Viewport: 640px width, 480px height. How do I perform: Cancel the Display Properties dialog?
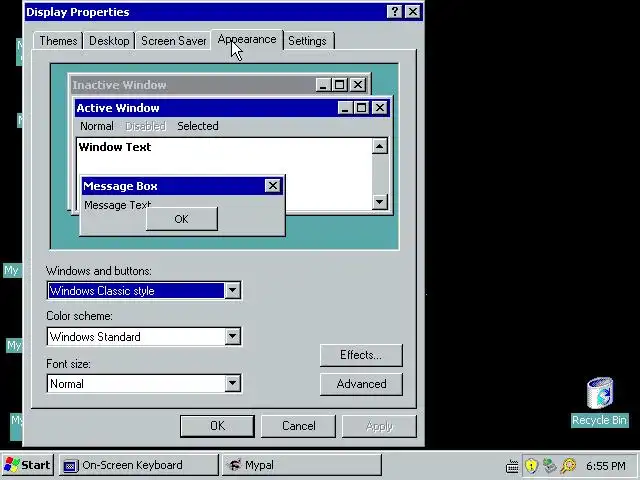point(298,426)
